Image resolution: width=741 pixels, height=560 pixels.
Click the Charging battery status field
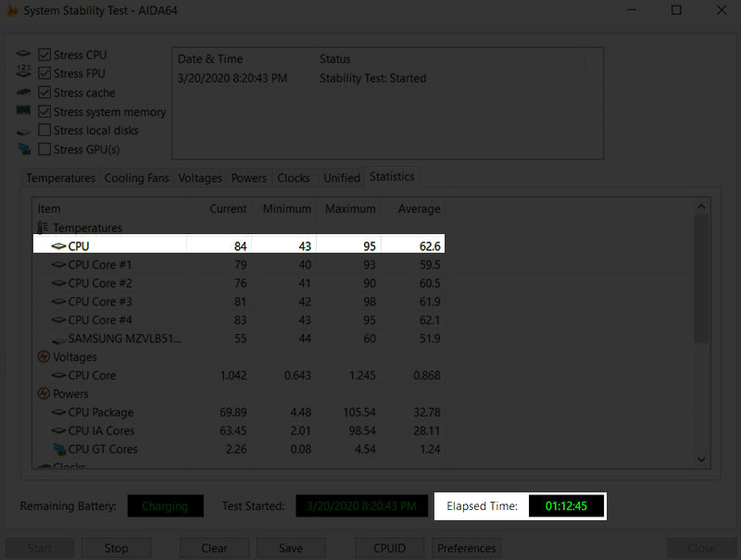coord(166,505)
